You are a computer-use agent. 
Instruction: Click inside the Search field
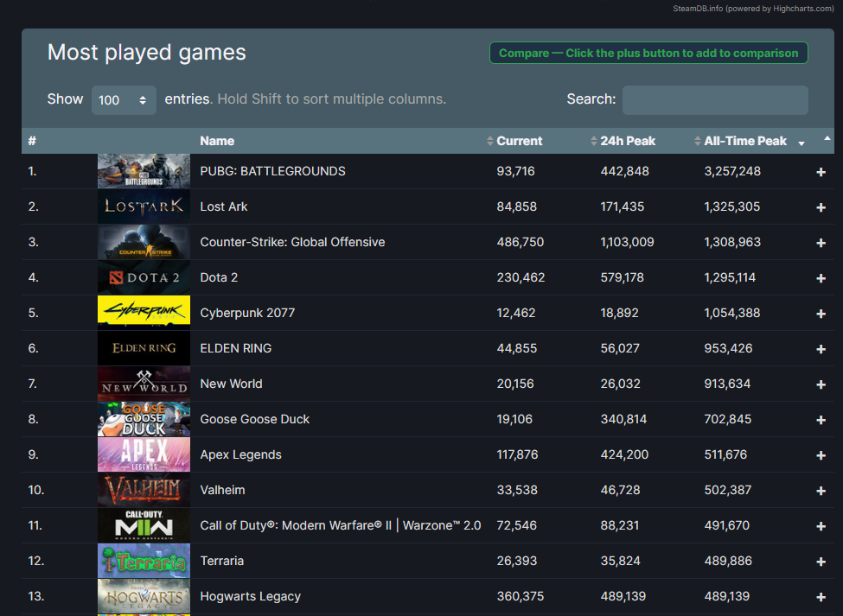[x=714, y=99]
